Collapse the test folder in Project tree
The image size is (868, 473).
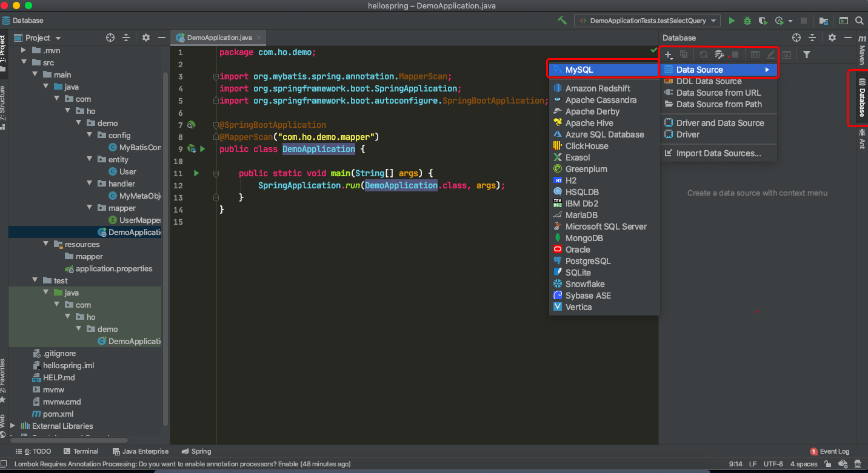pos(35,280)
